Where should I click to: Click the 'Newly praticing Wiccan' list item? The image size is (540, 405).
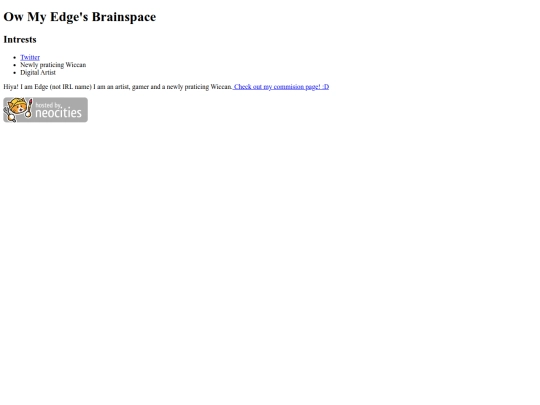[53, 65]
